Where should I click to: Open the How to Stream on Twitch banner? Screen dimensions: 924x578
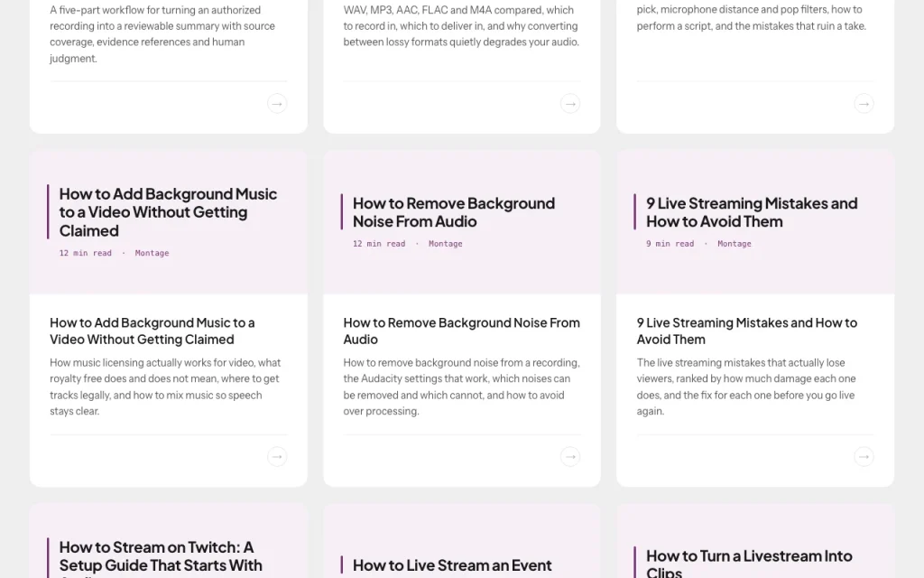coord(169,541)
